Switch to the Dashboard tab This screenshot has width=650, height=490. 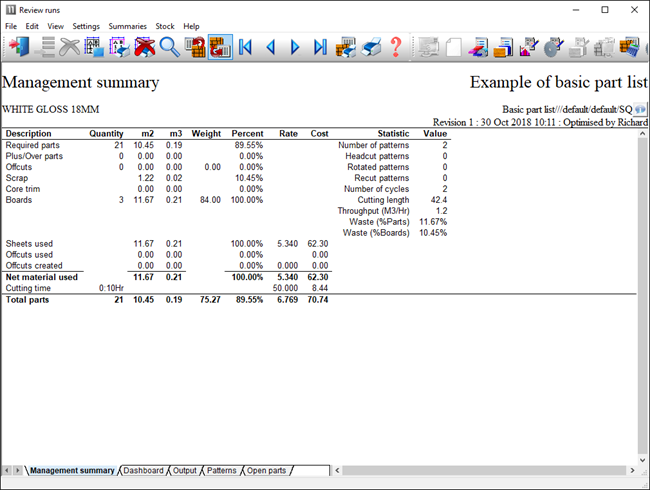click(143, 470)
